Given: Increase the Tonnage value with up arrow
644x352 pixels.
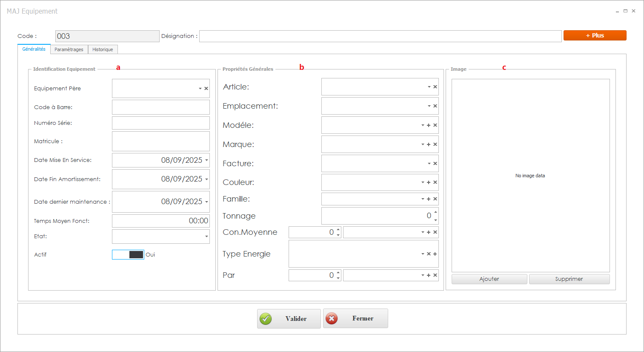Looking at the screenshot, I should [435, 212].
